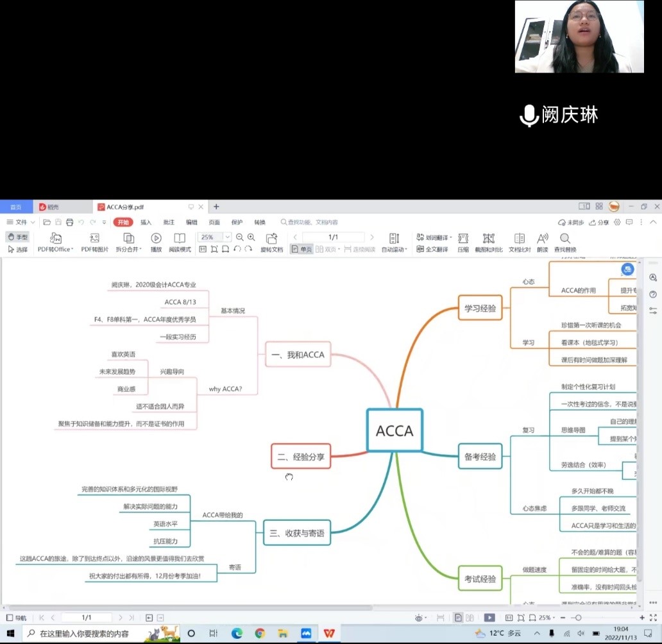Open 查找替换 find and replace
The width and height of the screenshot is (662, 644).
coord(565,242)
